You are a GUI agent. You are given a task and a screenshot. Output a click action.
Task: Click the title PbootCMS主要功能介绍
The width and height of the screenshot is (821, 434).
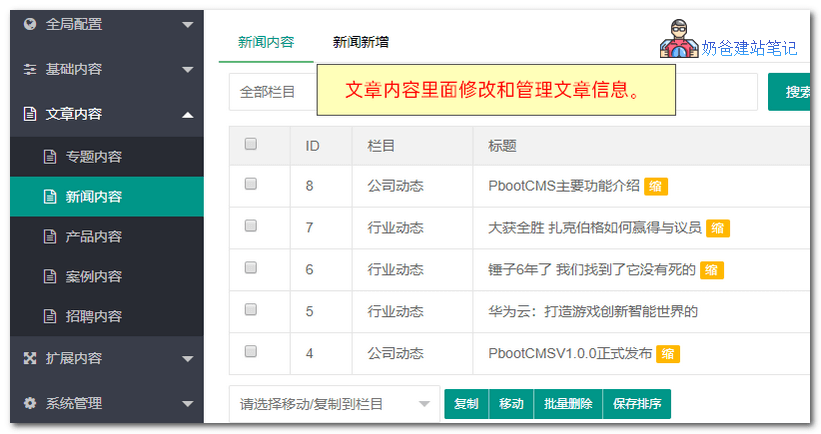click(564, 186)
